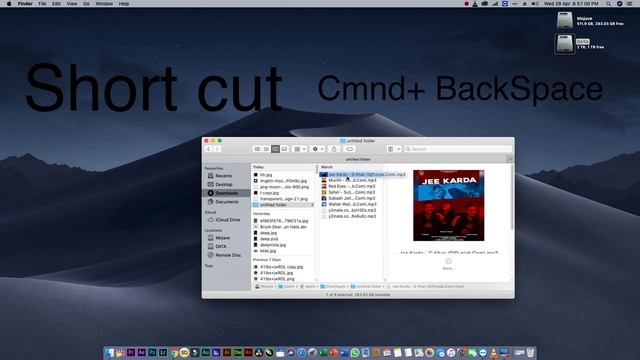Open the File menu
Image resolution: width=640 pixels, height=360 pixels.
[42, 4]
